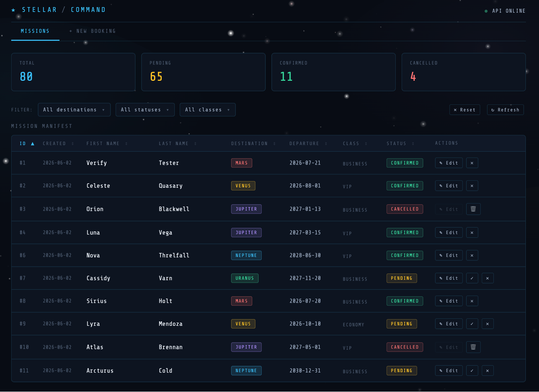Screen dimensions: 539x392
Task: Cancel mission #9 Lyra Mendoza
Action: (x=487, y=324)
